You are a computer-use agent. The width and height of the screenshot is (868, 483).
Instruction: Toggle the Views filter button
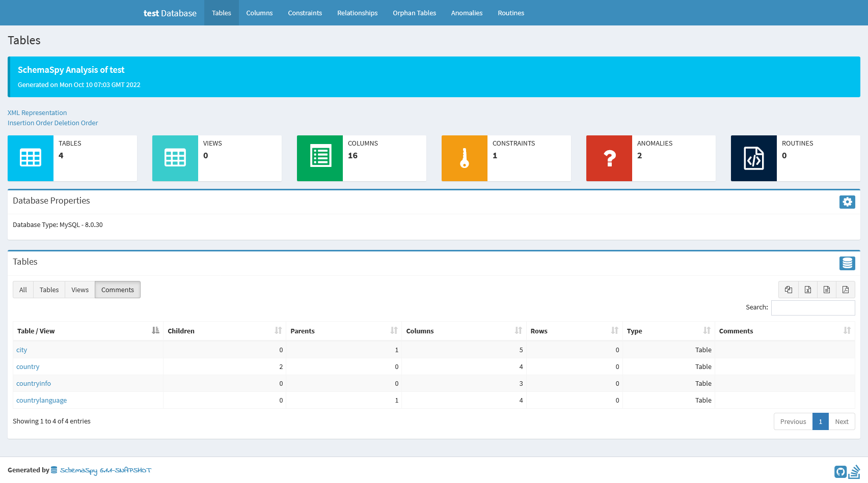80,290
